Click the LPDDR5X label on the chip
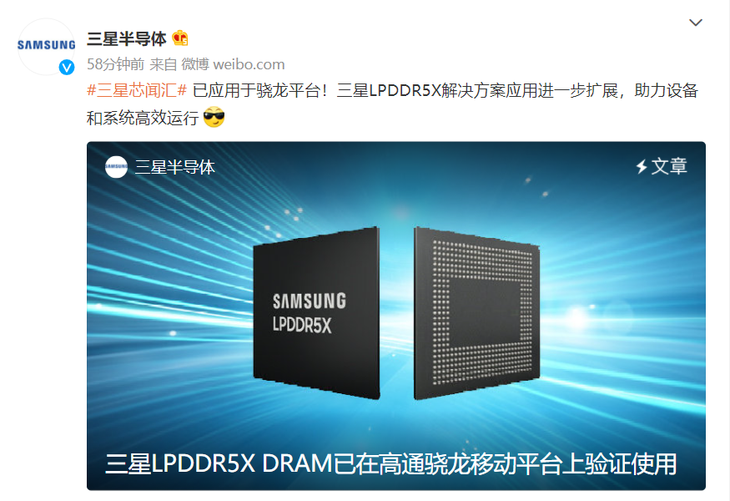The image size is (730, 501). (x=302, y=325)
